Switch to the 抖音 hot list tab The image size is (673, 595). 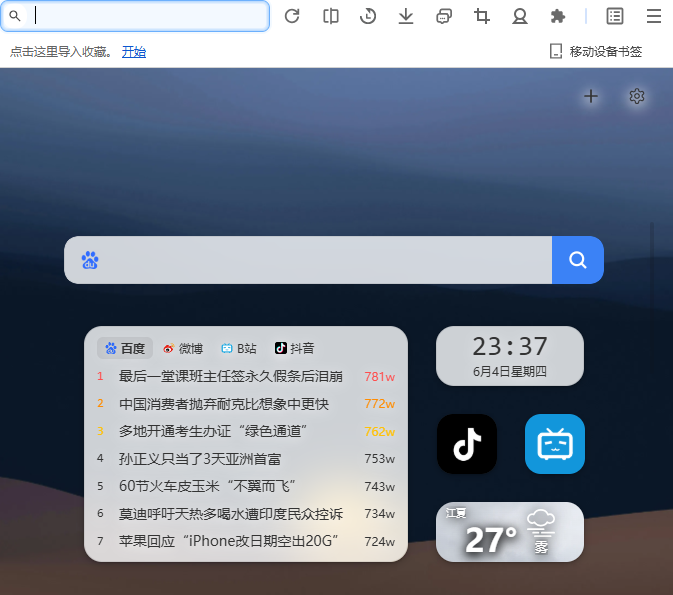pyautogui.click(x=294, y=348)
